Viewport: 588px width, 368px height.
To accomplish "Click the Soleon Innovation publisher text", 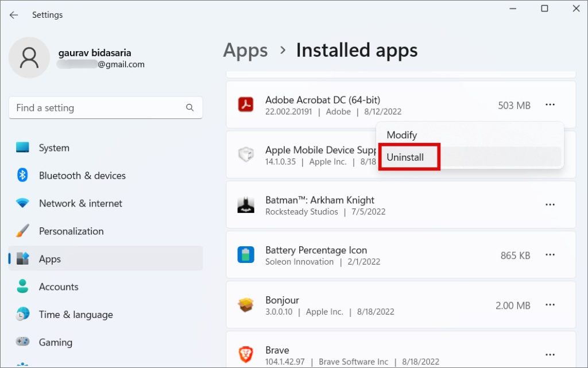I will coord(299,262).
